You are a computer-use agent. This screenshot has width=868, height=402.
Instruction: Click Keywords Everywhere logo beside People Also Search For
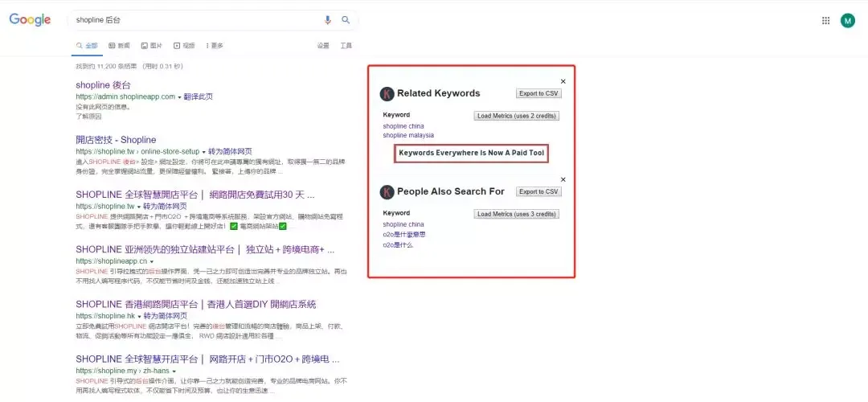click(387, 191)
